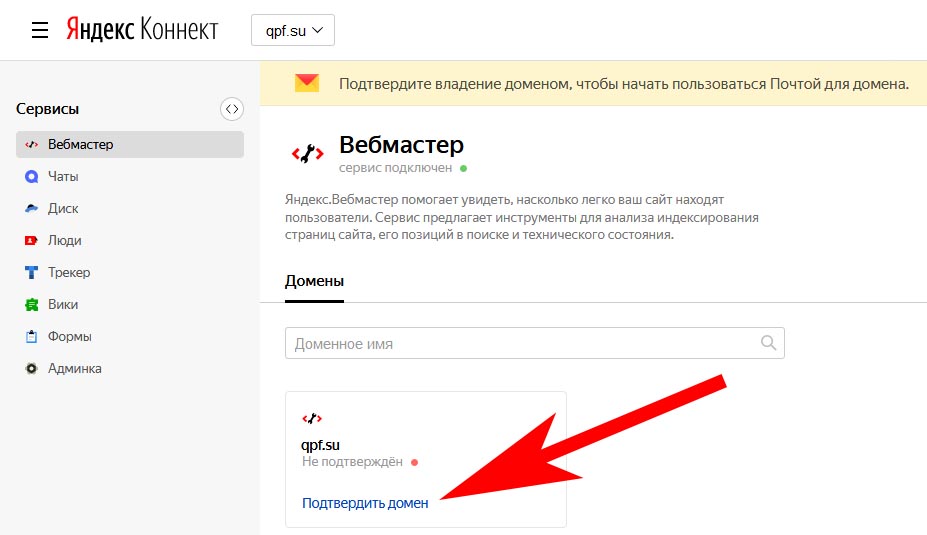Click the Вебмастер sidebar wrench icon
927x535 pixels.
[x=31, y=144]
